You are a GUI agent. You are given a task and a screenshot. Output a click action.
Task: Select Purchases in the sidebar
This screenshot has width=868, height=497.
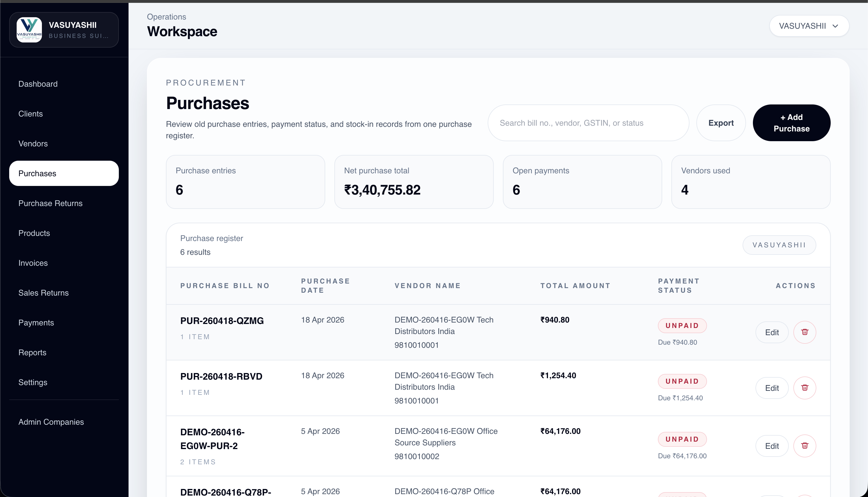[64, 173]
